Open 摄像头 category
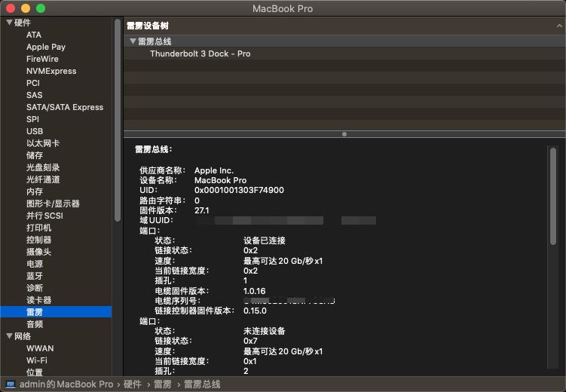The height and width of the screenshot is (392, 566). click(38, 252)
